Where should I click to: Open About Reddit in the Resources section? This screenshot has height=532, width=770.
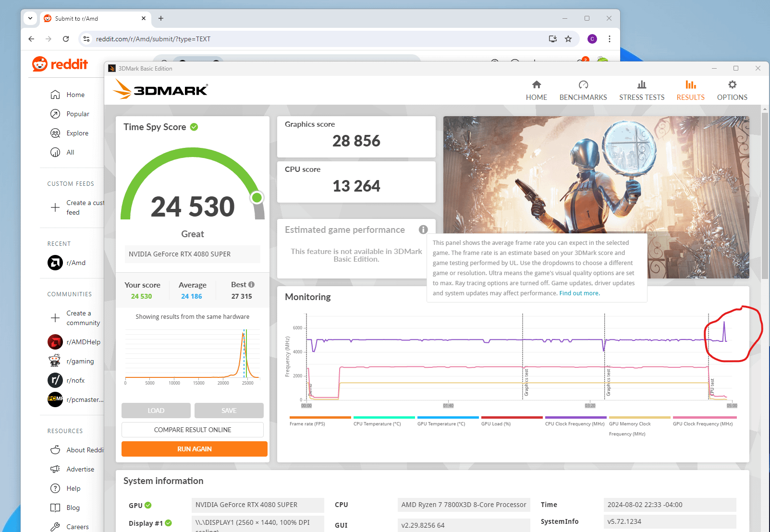point(77,450)
